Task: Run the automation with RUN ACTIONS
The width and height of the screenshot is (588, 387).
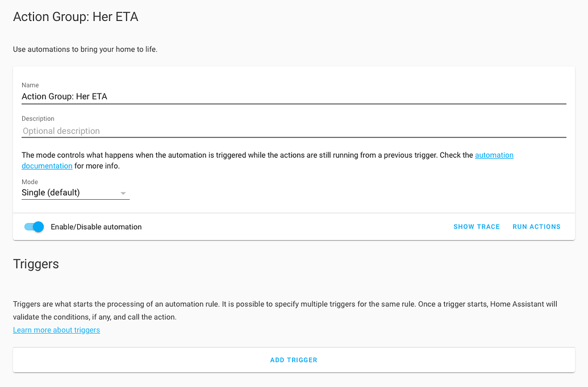Action: coord(536,227)
